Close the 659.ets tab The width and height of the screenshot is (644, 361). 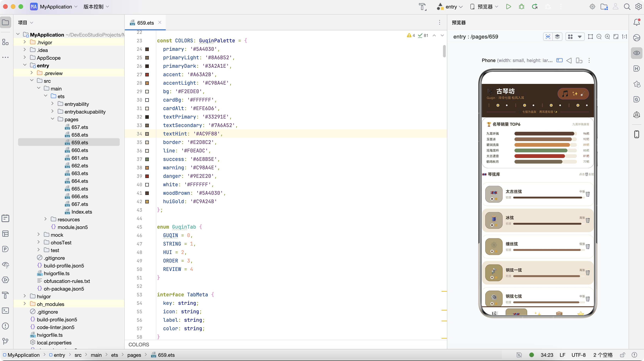click(160, 23)
